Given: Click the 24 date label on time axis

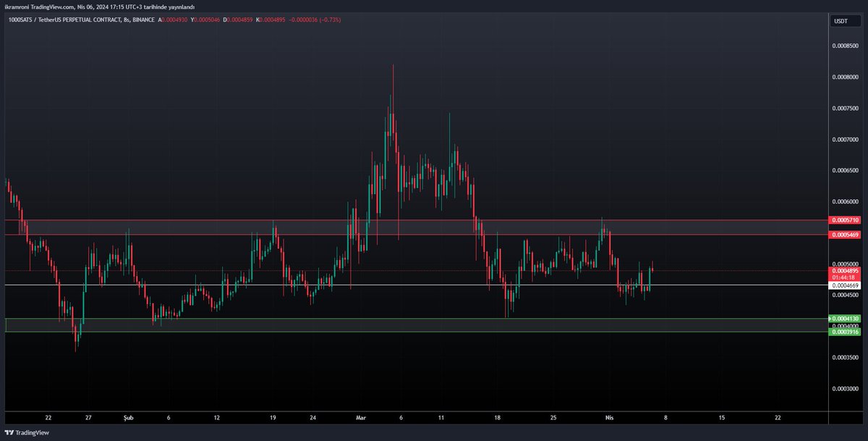Looking at the screenshot, I should 312,418.
